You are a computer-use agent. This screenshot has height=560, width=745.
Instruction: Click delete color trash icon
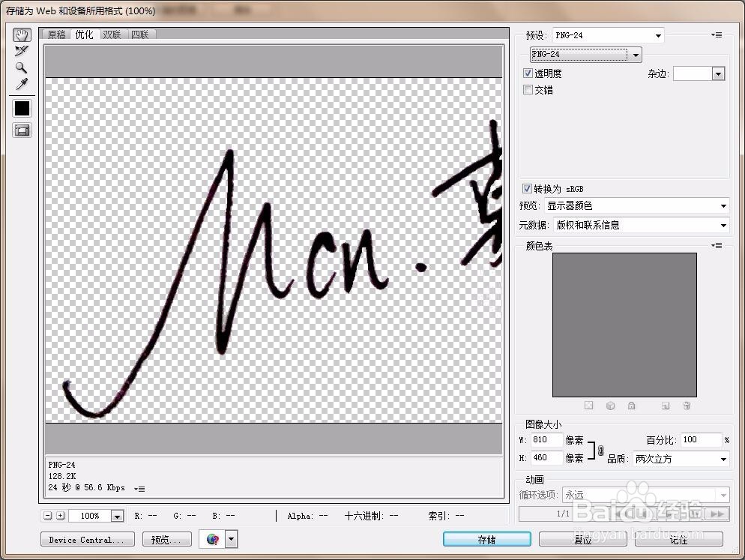pos(687,406)
